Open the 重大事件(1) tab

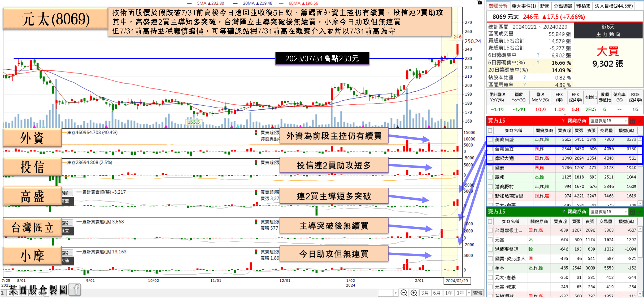click(524, 6)
